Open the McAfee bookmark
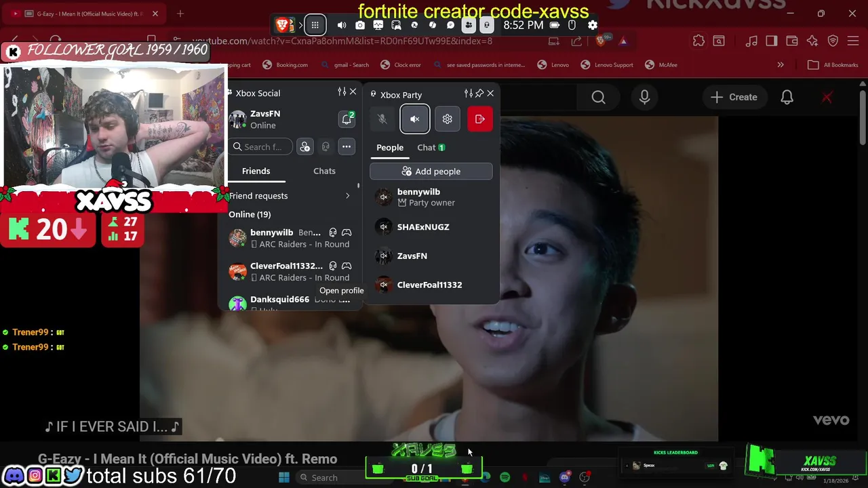This screenshot has height=488, width=868. (x=661, y=65)
